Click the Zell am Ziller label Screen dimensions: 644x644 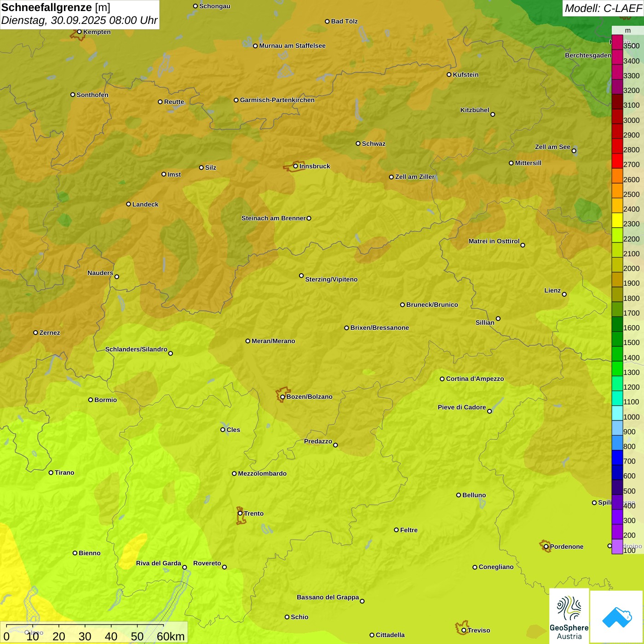click(415, 177)
